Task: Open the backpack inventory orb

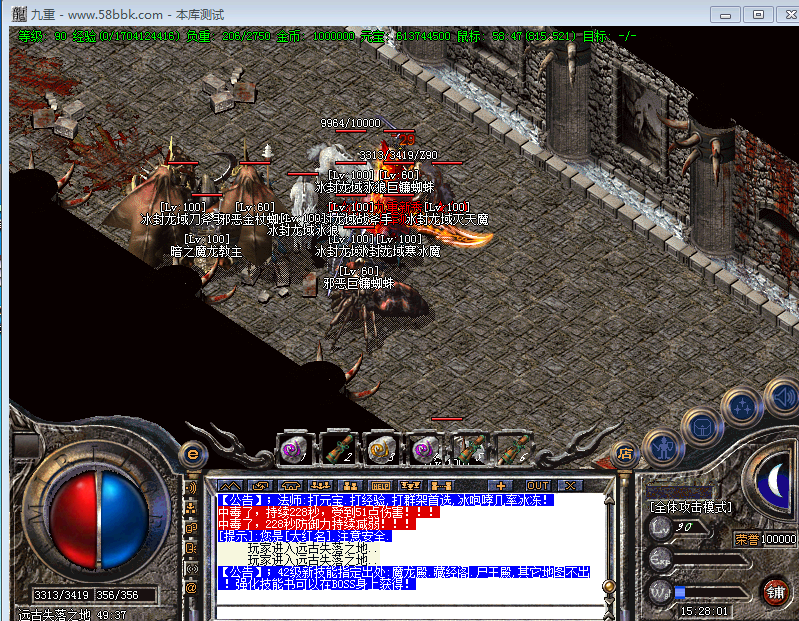Action: [703, 427]
